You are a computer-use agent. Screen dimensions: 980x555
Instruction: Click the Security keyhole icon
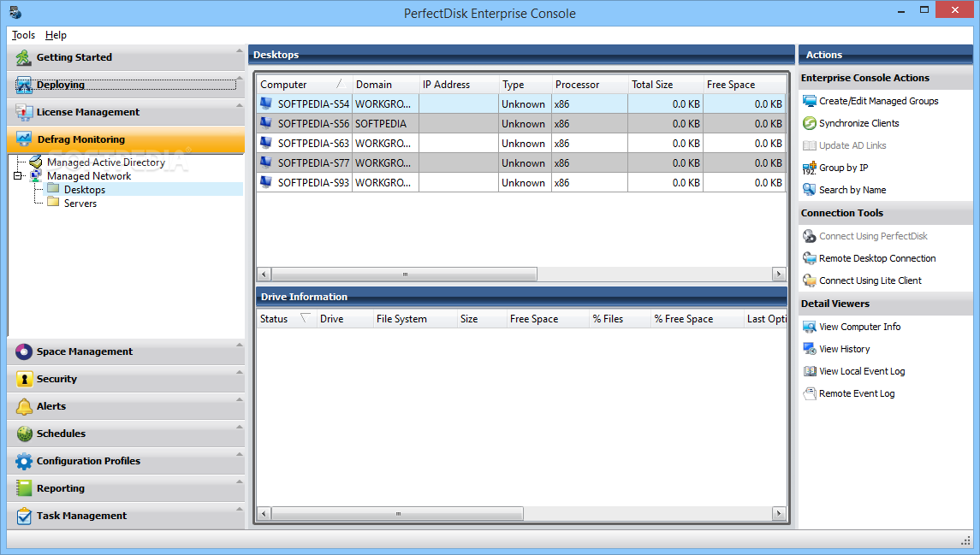click(24, 379)
